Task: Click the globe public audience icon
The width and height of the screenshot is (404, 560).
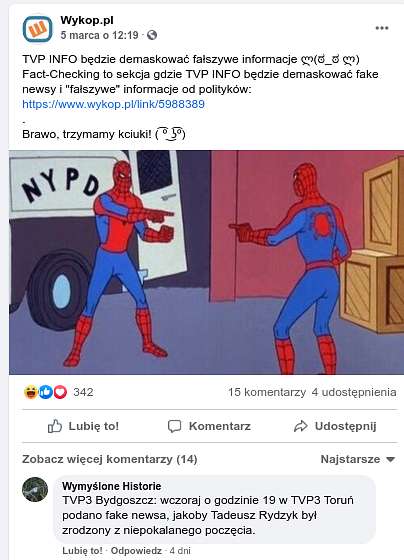Action: coord(152,35)
